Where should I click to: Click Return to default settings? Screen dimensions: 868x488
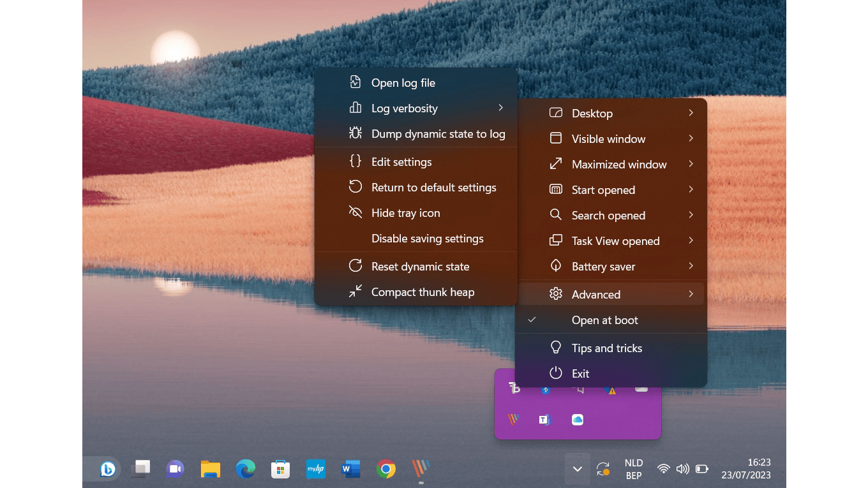pyautogui.click(x=415, y=188)
